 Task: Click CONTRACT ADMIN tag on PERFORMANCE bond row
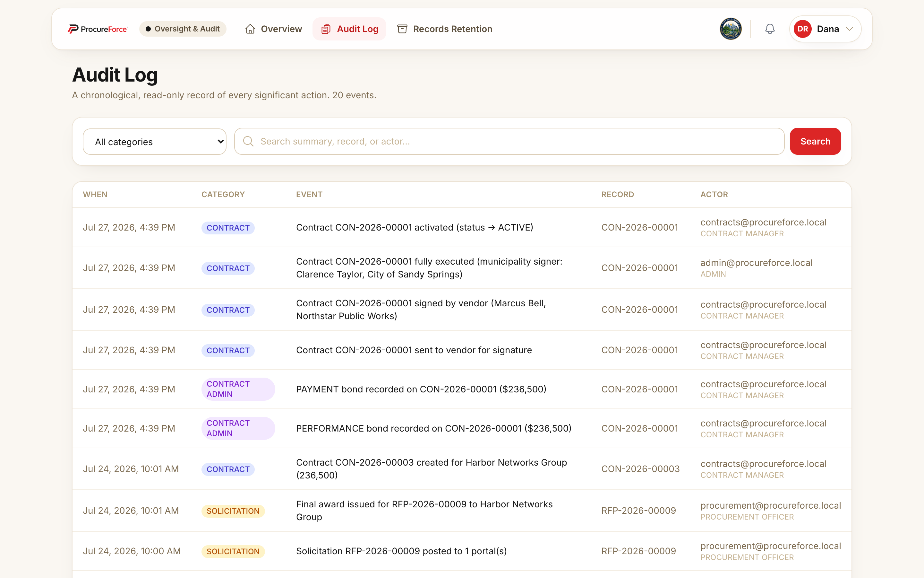click(x=238, y=429)
